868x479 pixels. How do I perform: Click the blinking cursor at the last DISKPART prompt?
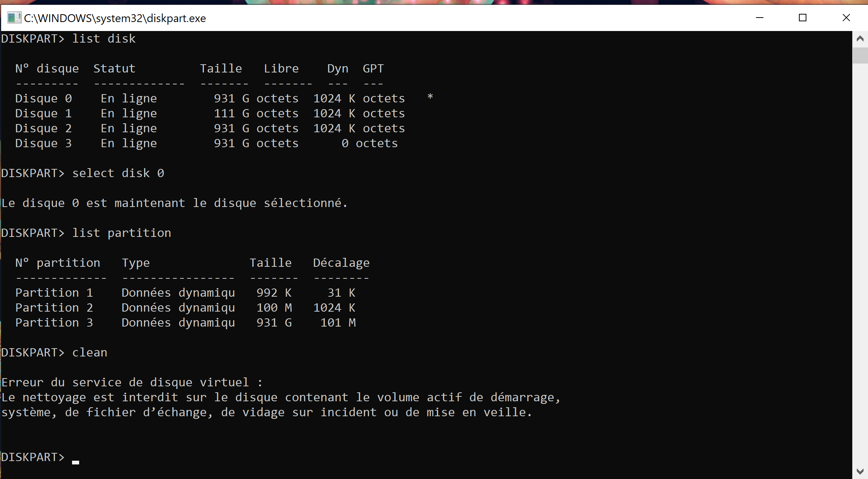coord(75,462)
